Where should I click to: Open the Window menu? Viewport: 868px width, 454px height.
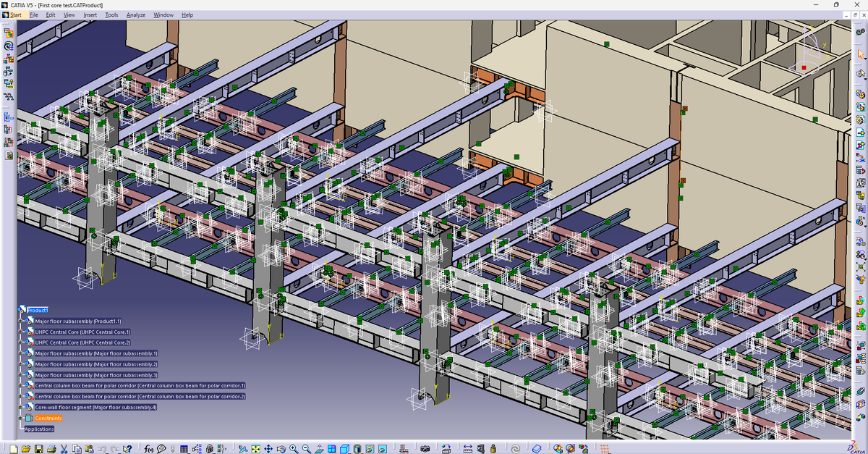pos(163,14)
